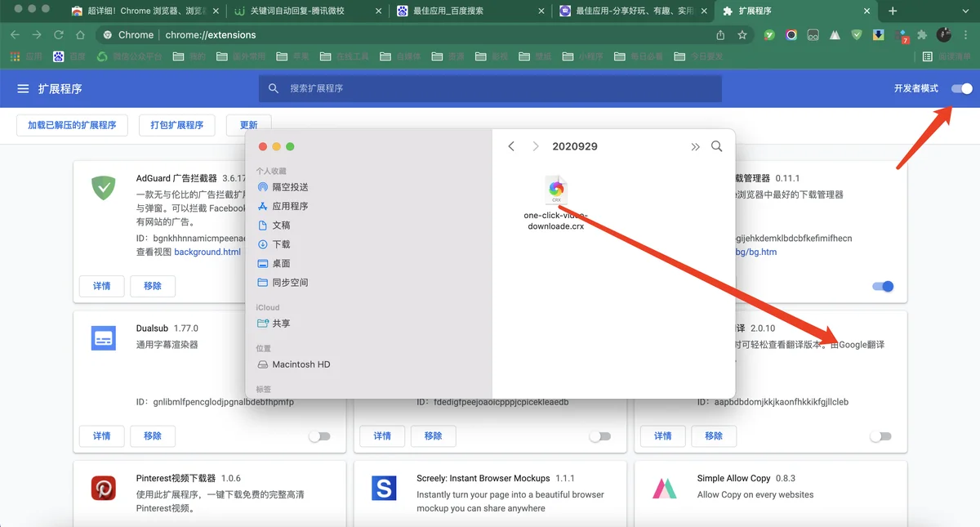This screenshot has height=527, width=980.
Task: Click the 更新 button
Action: point(249,125)
